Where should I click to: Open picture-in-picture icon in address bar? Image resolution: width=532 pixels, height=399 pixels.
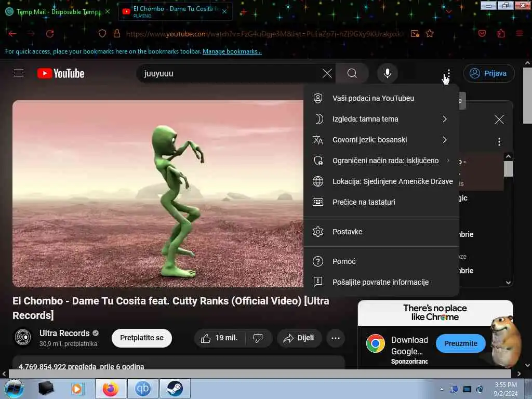(415, 33)
